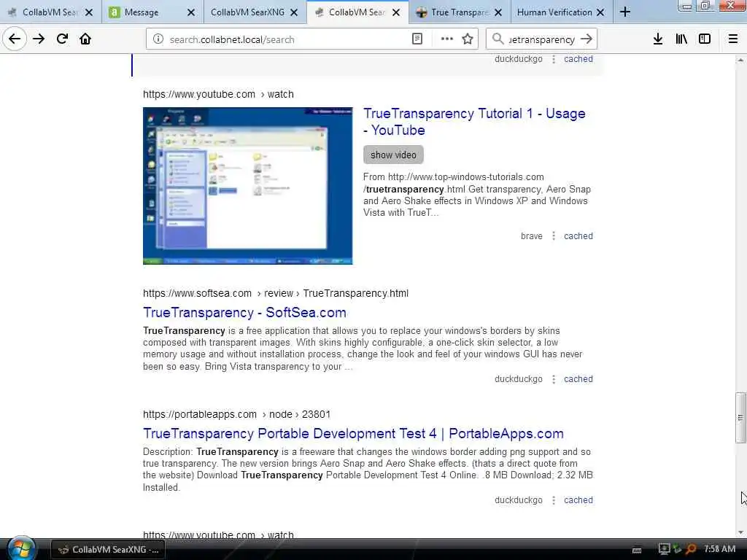
Task: Close the True Transparency tab
Action: 498,12
